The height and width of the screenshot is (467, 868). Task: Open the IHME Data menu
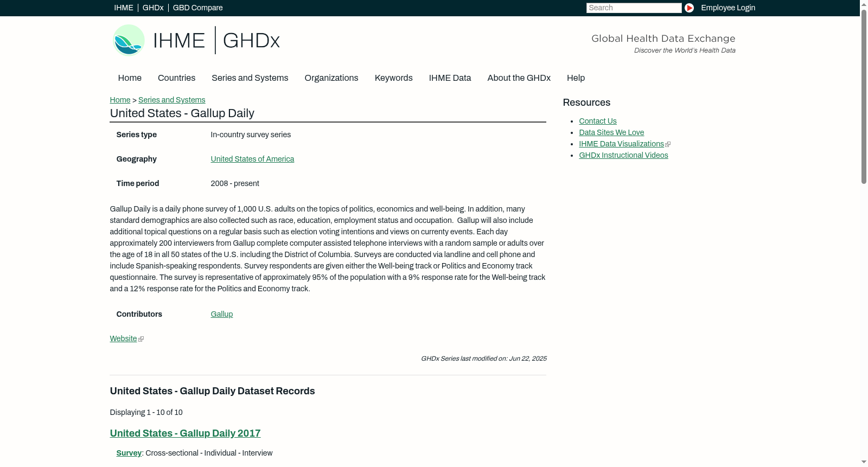[x=450, y=78]
